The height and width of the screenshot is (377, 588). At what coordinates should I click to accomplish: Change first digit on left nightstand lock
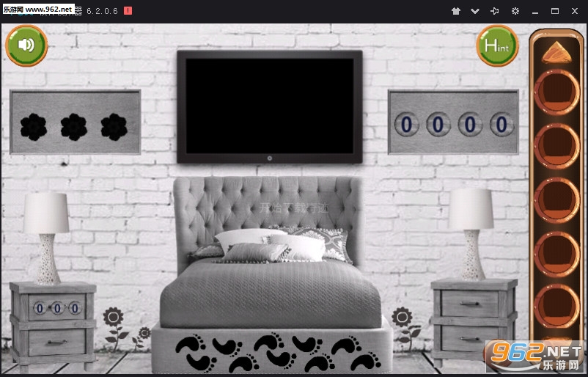tap(37, 308)
